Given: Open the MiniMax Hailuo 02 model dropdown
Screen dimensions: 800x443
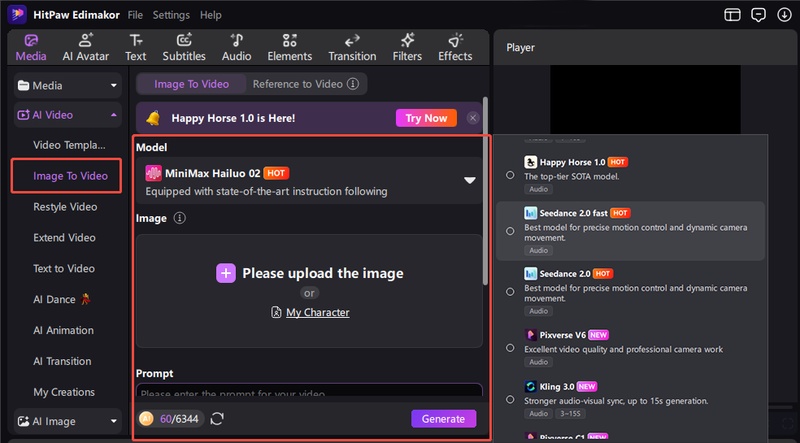Looking at the screenshot, I should pyautogui.click(x=309, y=181).
